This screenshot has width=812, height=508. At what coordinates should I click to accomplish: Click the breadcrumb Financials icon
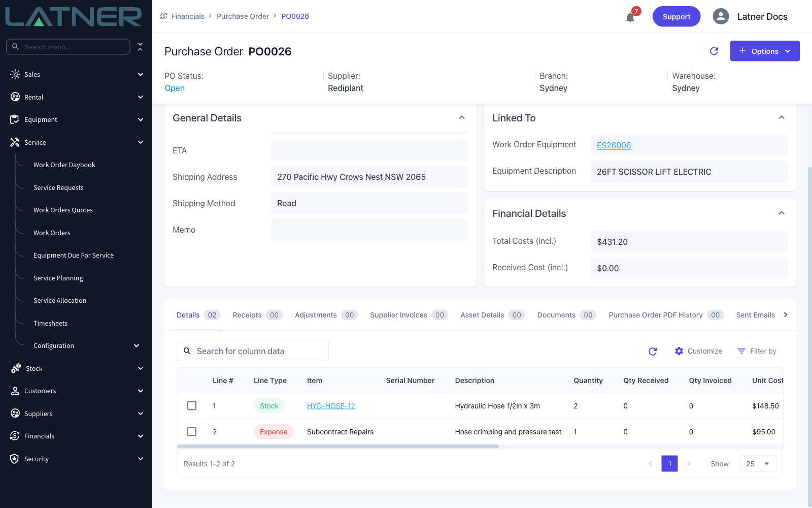tap(164, 16)
